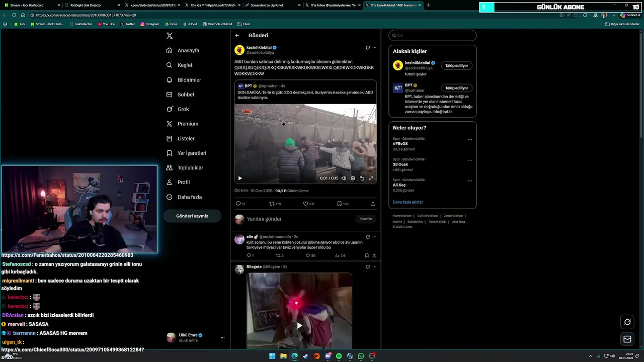This screenshot has width=644, height=362.
Task: Open Steam from the taskbar
Action: [x=305, y=356]
